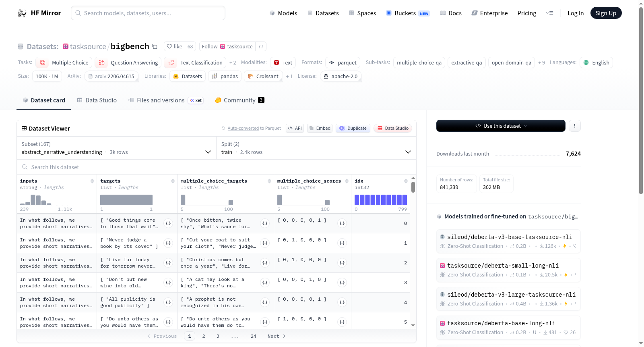Open the Use this dataset dropdown

click(x=501, y=126)
